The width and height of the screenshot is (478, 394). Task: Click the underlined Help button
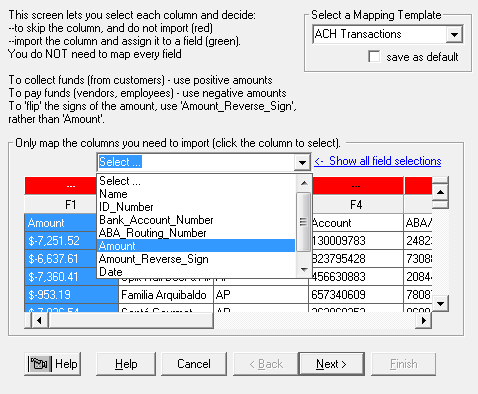126,364
